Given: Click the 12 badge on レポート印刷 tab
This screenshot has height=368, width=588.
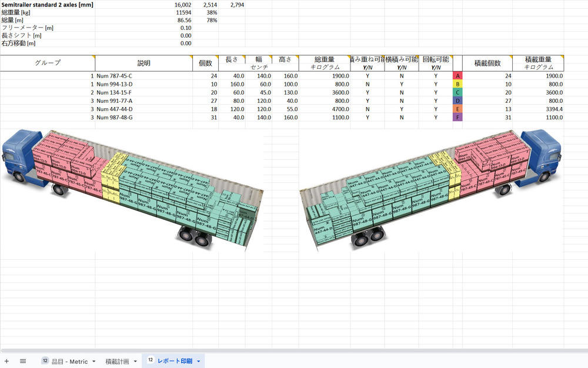Looking at the screenshot, I should pos(151,360).
